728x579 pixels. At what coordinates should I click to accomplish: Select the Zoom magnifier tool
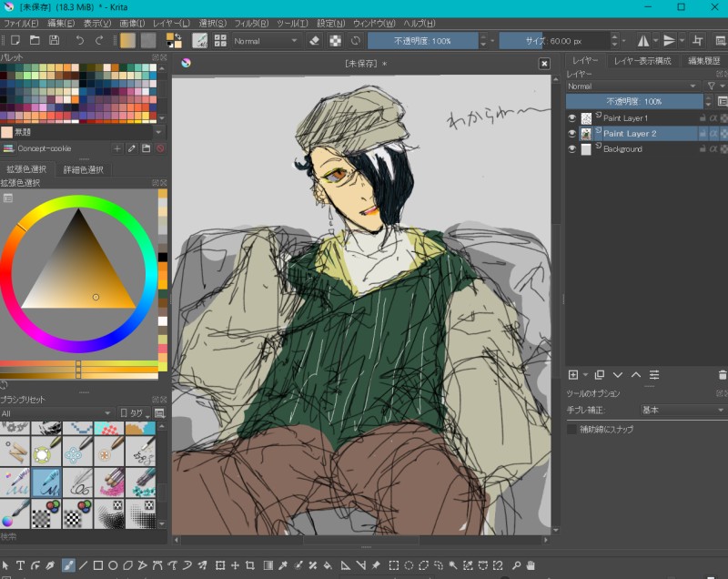(515, 565)
